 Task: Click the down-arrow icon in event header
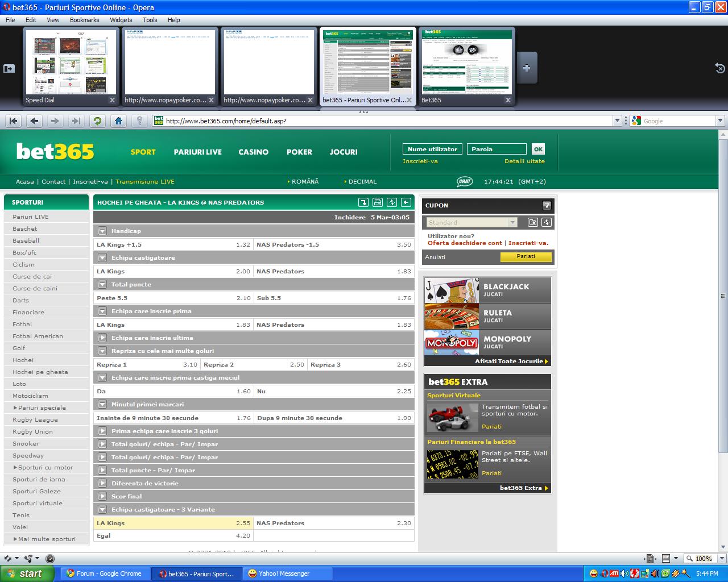(363, 202)
